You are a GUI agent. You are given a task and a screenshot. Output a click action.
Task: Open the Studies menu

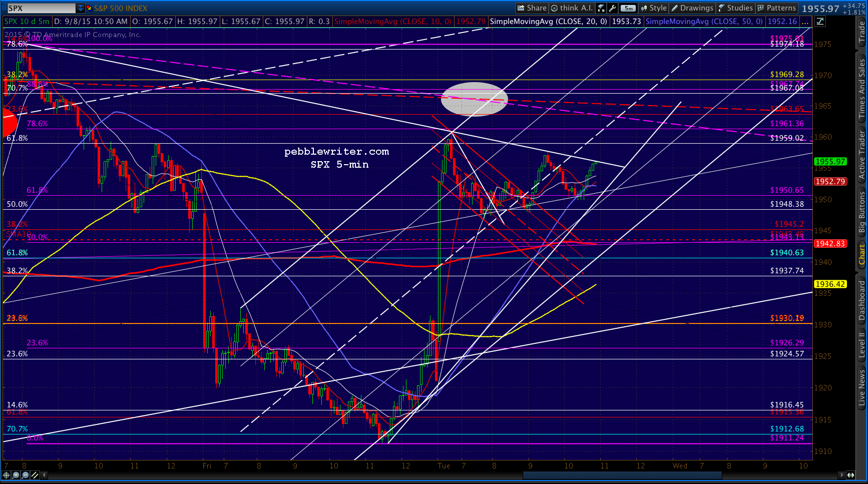(x=735, y=8)
